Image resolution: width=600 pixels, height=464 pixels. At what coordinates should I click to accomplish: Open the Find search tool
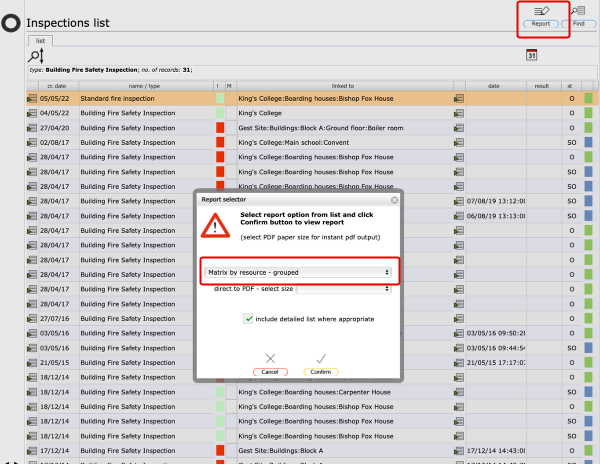pos(579,15)
